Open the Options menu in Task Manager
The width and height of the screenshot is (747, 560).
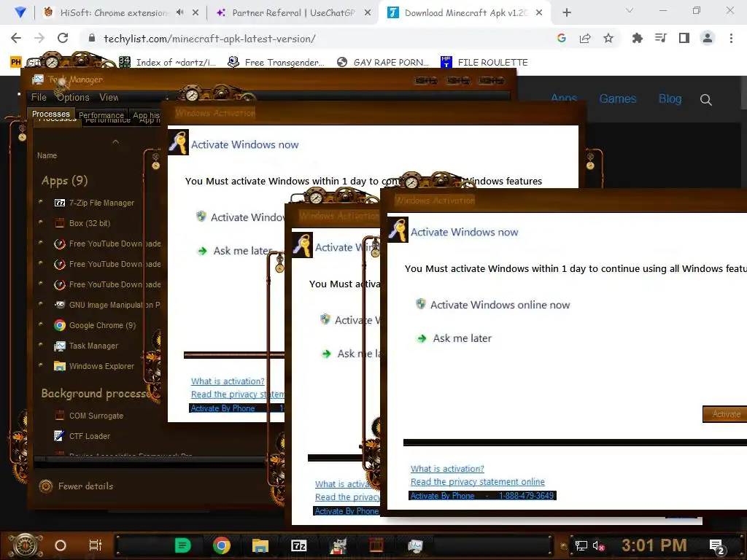pos(74,97)
